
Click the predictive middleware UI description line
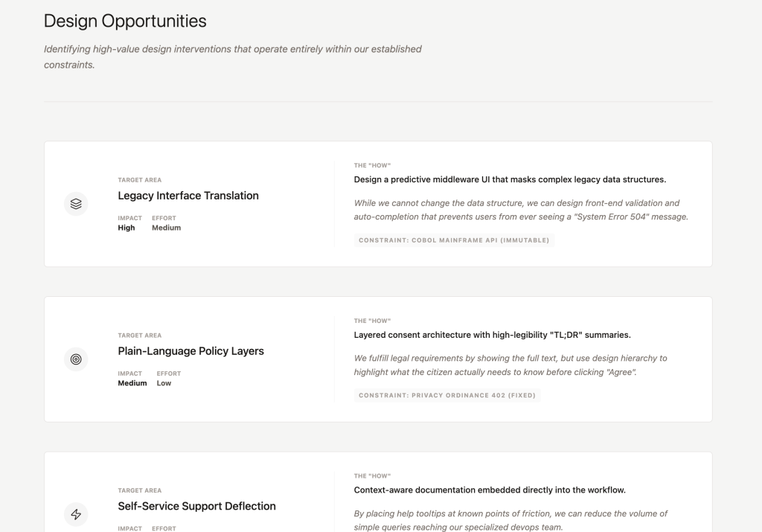[x=510, y=179]
